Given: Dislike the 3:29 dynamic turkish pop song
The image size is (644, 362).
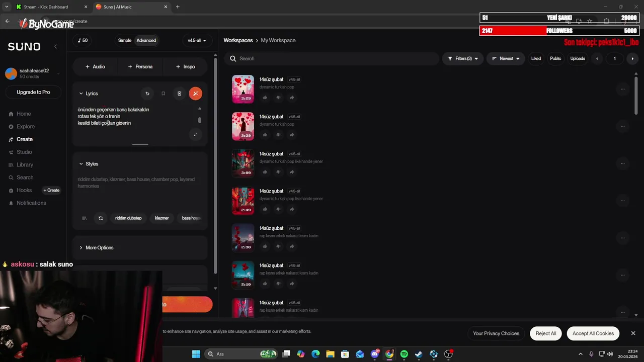Looking at the screenshot, I should click(278, 98).
